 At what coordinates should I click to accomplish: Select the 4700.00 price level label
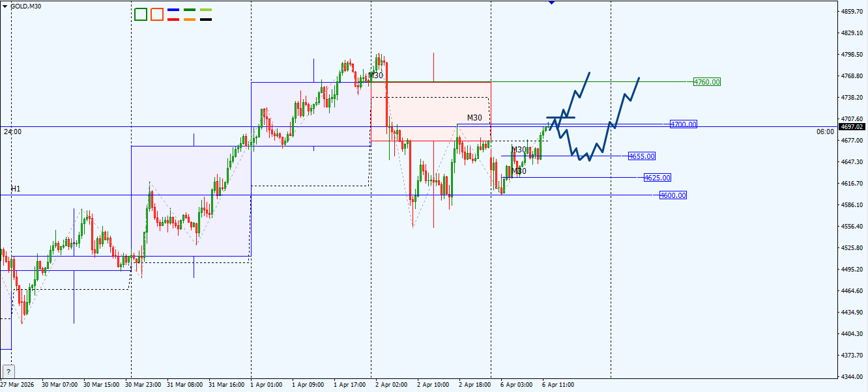pos(684,124)
